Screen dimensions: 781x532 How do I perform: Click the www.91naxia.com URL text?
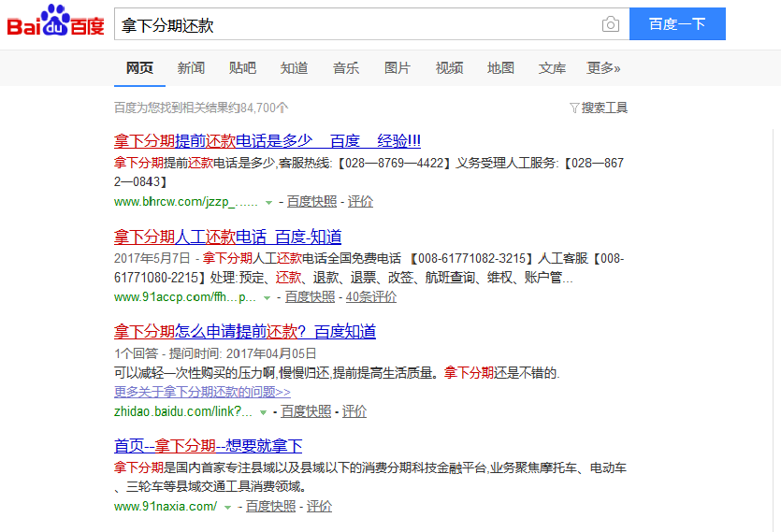166,507
